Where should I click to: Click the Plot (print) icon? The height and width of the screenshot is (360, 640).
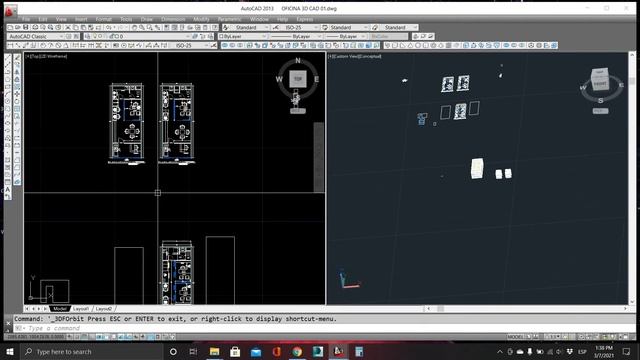35,27
